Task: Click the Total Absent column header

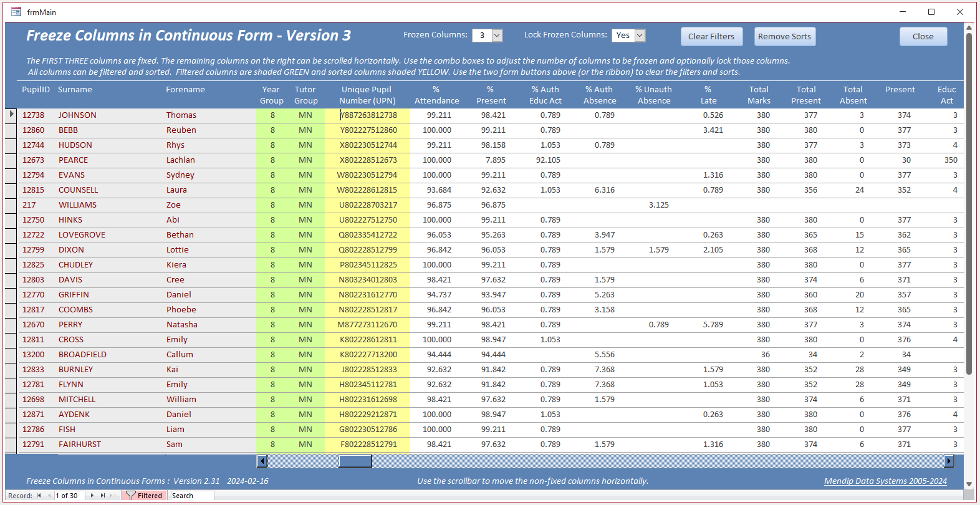Action: coord(853,95)
